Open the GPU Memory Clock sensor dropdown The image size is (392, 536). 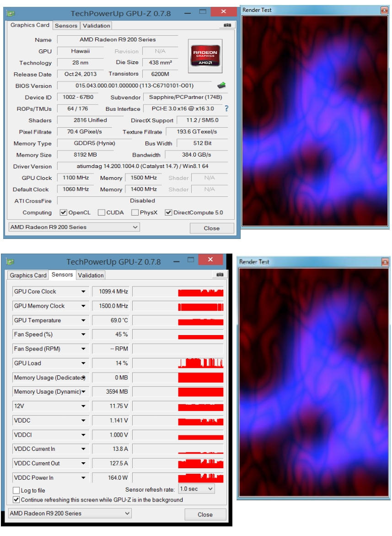point(83,306)
